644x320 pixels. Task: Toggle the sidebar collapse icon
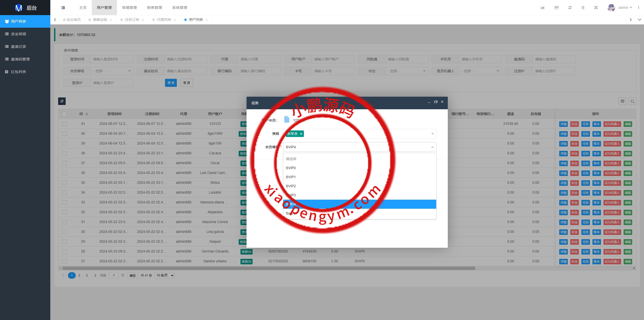63,8
